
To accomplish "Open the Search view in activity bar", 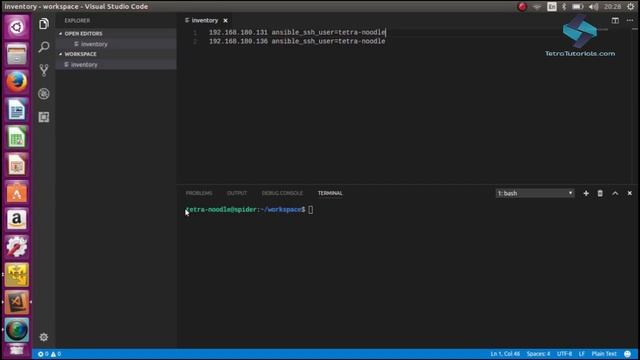I will (x=44, y=47).
